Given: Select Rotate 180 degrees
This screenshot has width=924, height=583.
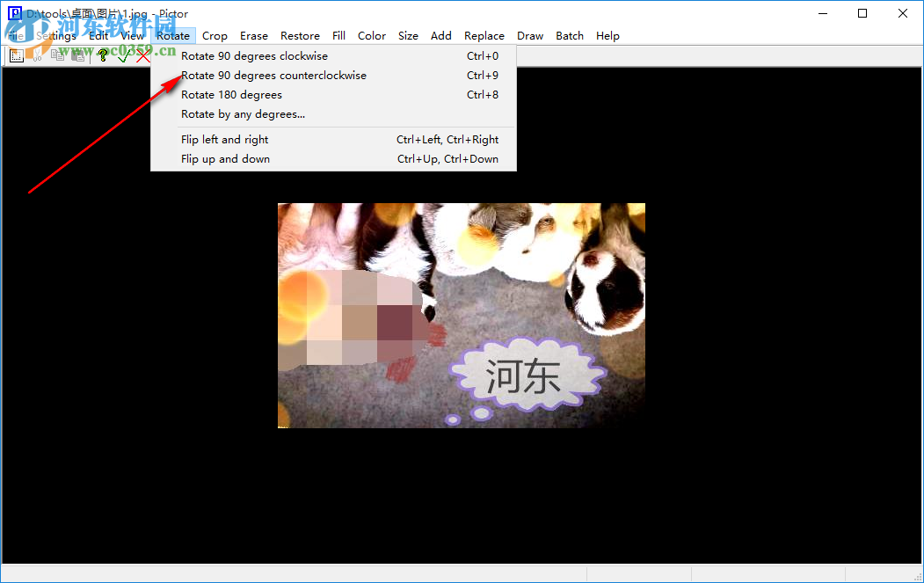Looking at the screenshot, I should click(x=230, y=94).
